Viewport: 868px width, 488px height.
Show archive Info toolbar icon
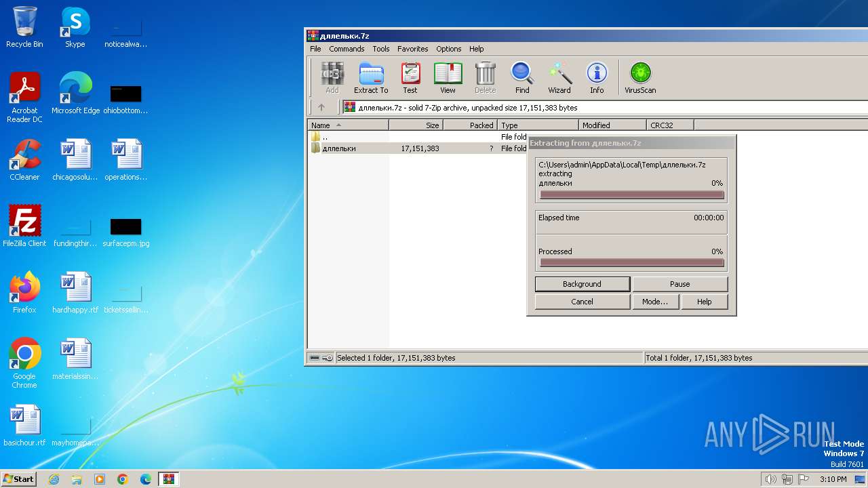point(597,78)
